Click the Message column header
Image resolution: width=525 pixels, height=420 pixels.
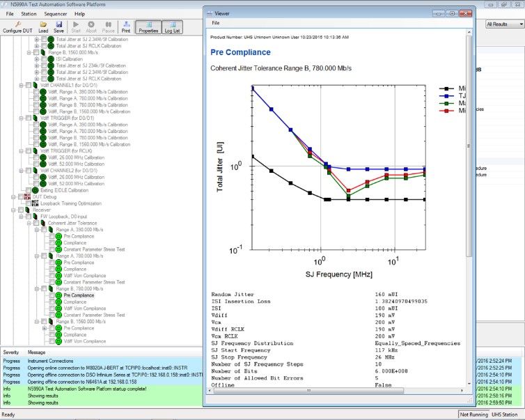click(36, 352)
